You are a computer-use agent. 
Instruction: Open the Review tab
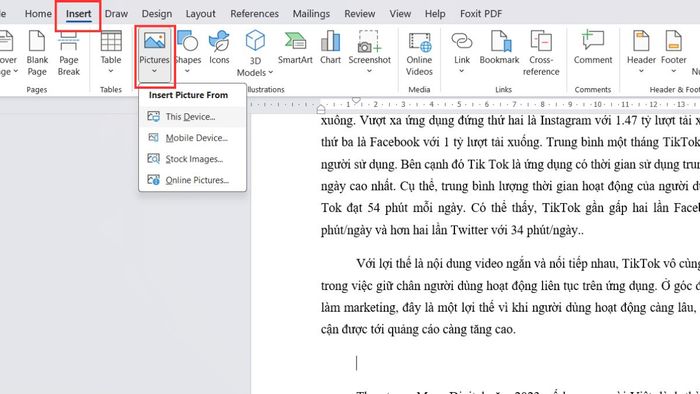pos(359,14)
